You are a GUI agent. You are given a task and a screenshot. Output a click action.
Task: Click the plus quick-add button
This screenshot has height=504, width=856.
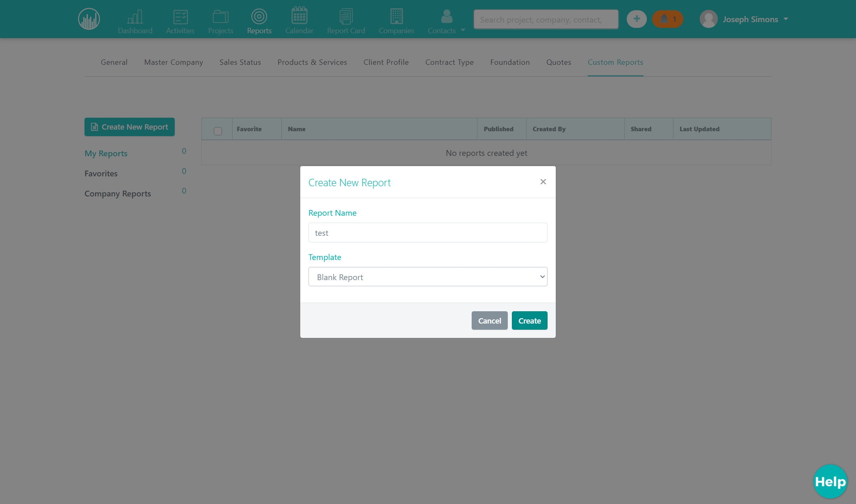pos(637,19)
